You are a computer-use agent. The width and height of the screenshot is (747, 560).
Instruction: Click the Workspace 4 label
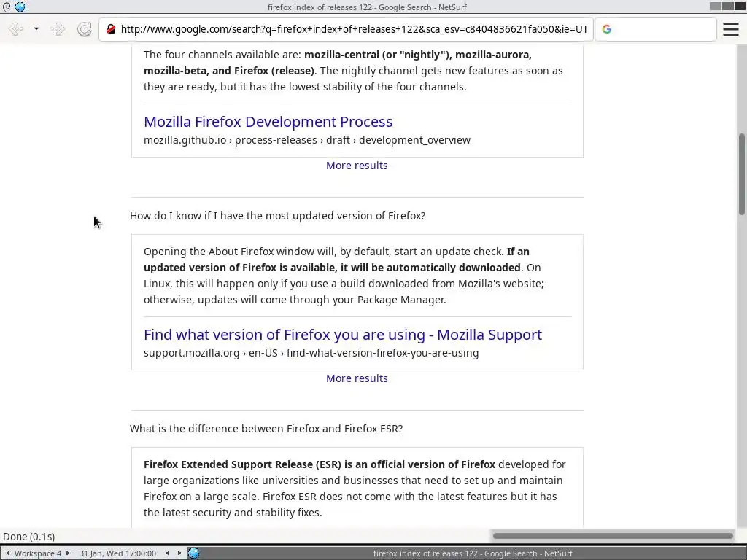coord(38,553)
